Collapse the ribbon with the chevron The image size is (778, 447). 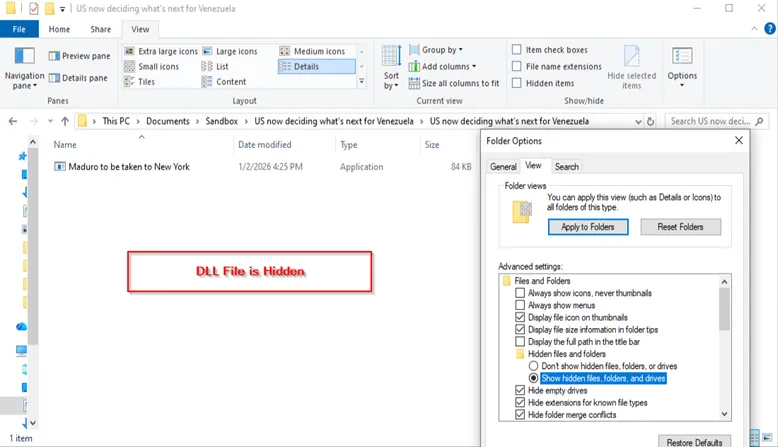click(x=754, y=29)
